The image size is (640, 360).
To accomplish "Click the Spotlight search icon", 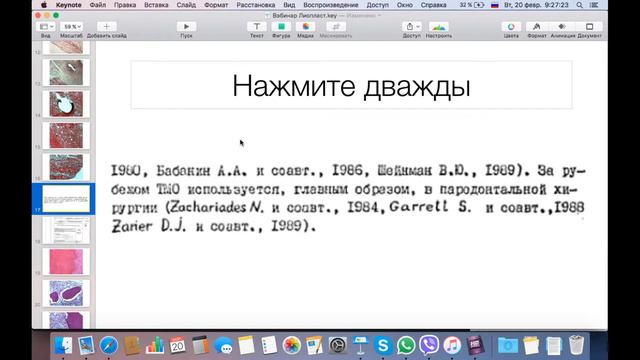I will pyautogui.click(x=579, y=5).
